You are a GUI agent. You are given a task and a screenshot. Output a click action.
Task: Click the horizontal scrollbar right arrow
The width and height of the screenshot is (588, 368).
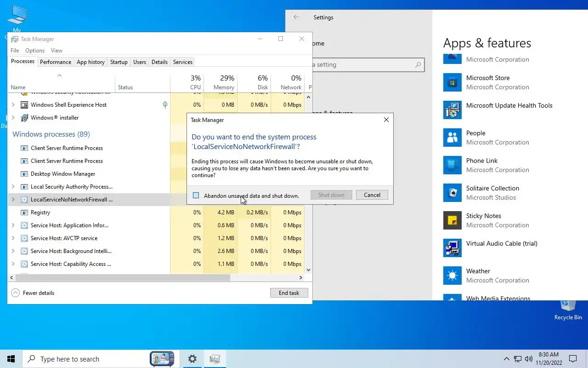click(301, 278)
